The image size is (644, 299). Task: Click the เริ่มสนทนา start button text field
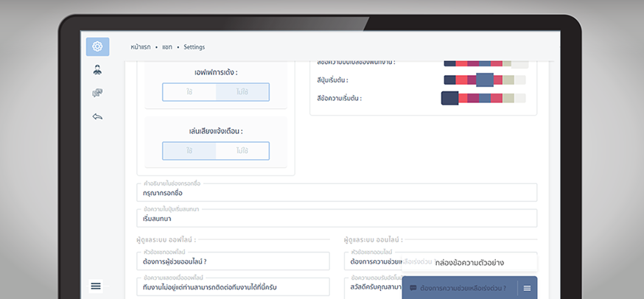tap(337, 218)
